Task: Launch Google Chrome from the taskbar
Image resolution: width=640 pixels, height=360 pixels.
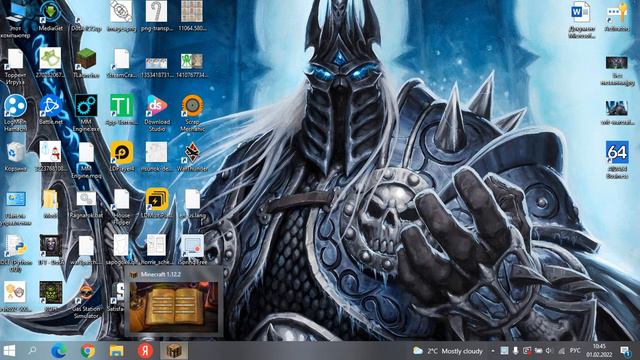Action: 87,351
